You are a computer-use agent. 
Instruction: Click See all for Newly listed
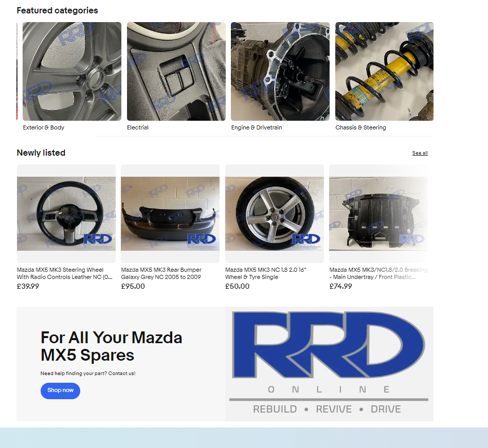420,153
